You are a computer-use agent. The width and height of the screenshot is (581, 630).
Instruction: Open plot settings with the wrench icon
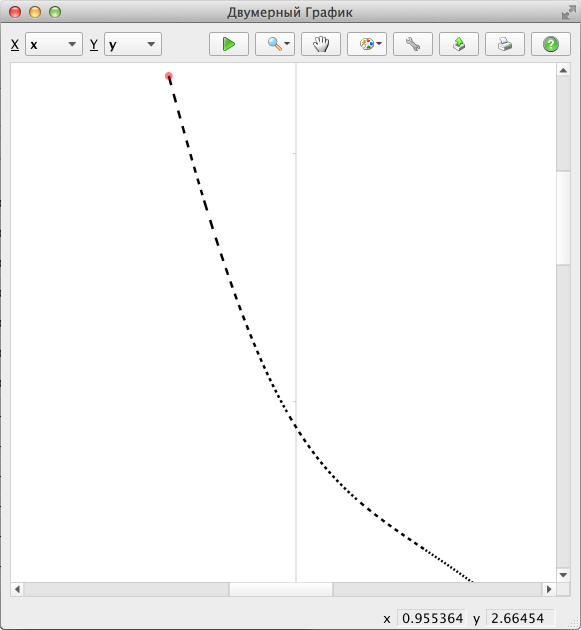point(413,44)
